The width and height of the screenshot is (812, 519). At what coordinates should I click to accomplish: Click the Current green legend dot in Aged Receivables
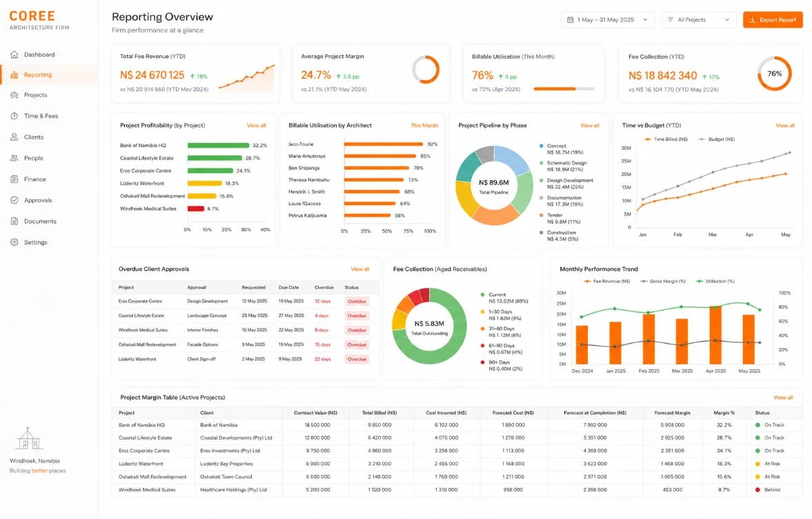[483, 295]
